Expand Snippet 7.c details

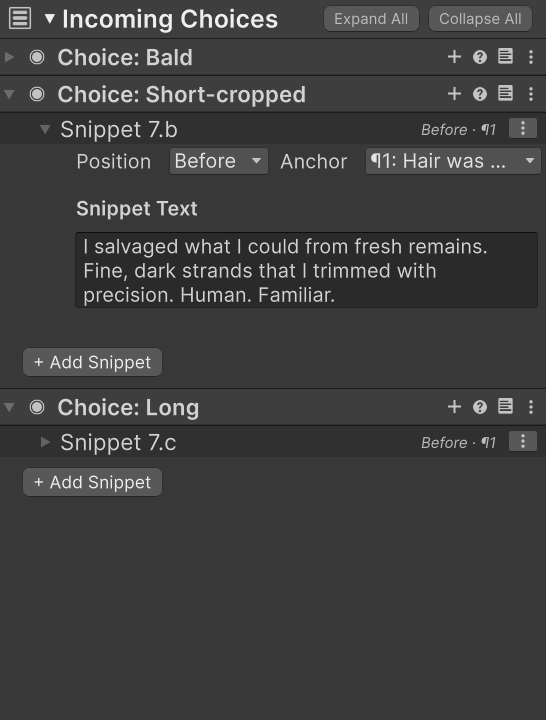click(45, 442)
